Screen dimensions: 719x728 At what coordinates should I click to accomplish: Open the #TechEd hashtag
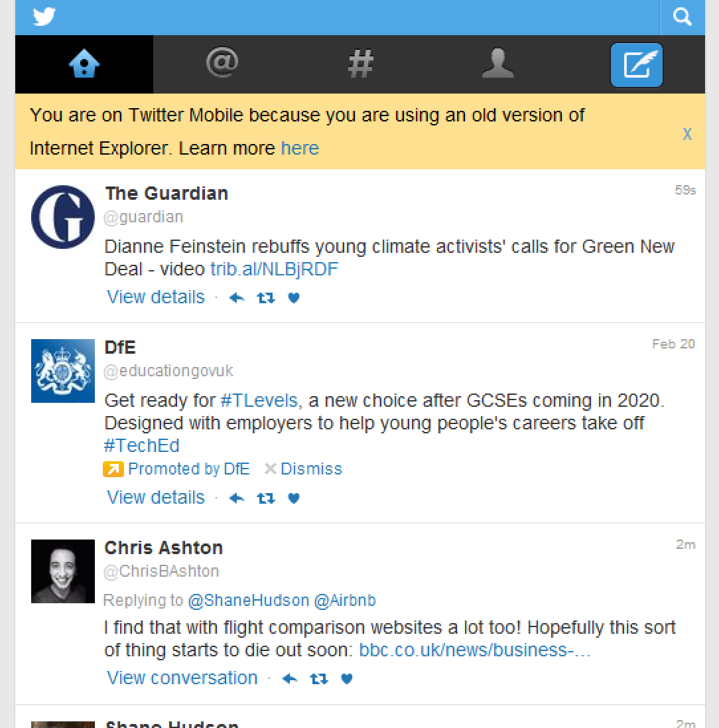coord(141,445)
